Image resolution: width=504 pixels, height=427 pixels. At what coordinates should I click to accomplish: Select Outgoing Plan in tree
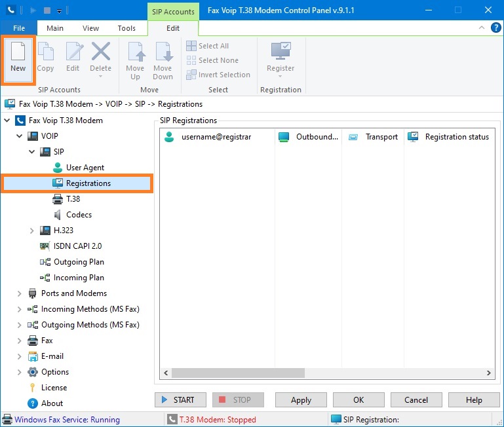[79, 262]
